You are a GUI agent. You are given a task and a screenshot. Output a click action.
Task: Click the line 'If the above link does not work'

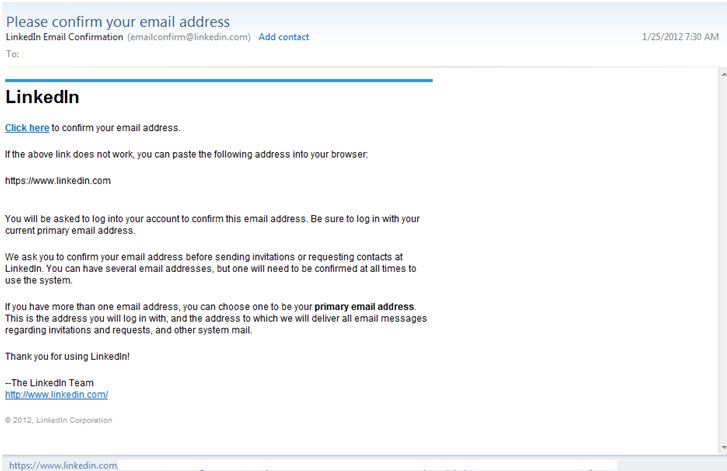pyautogui.click(x=186, y=155)
